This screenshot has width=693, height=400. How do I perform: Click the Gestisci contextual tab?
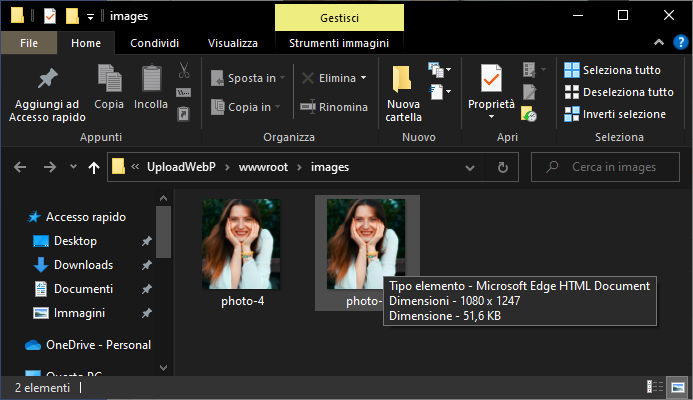point(339,18)
